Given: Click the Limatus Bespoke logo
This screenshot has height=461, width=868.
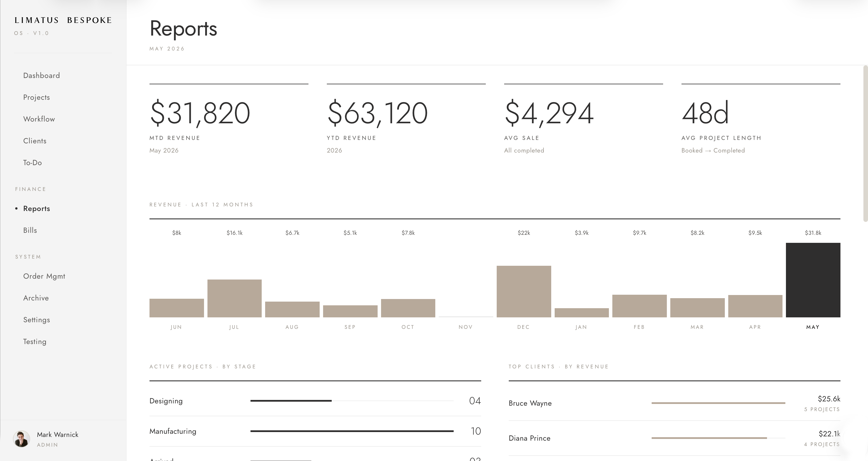Looking at the screenshot, I should tap(63, 20).
